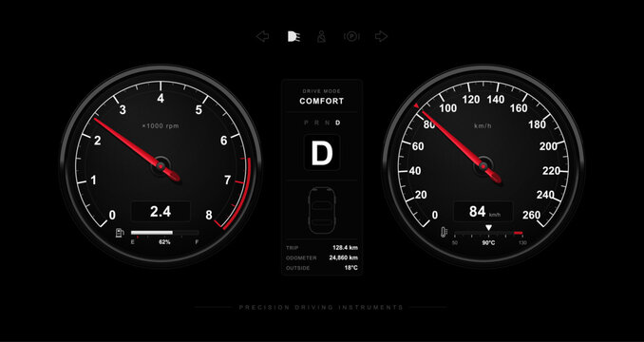Select gear R in gear row
644x342 pixels.
point(316,123)
